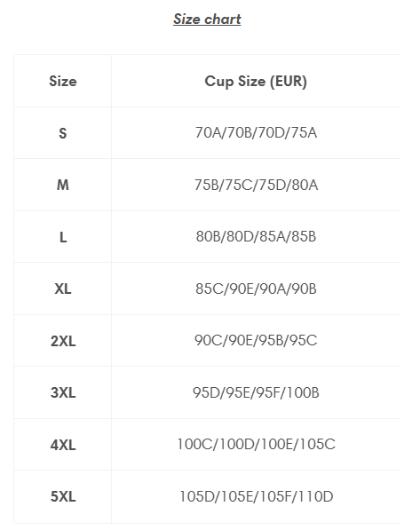Click the Size chart heading link
The width and height of the screenshot is (420, 530).
tap(207, 19)
